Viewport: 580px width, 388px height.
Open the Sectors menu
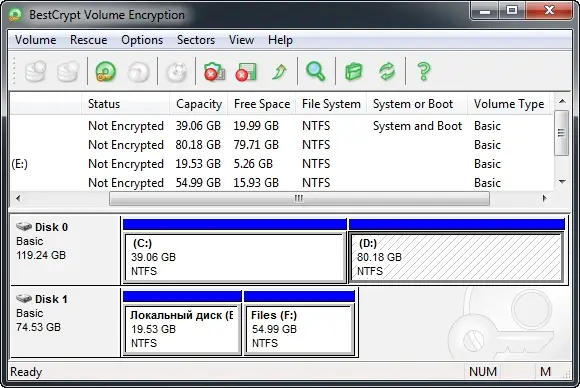(x=196, y=40)
